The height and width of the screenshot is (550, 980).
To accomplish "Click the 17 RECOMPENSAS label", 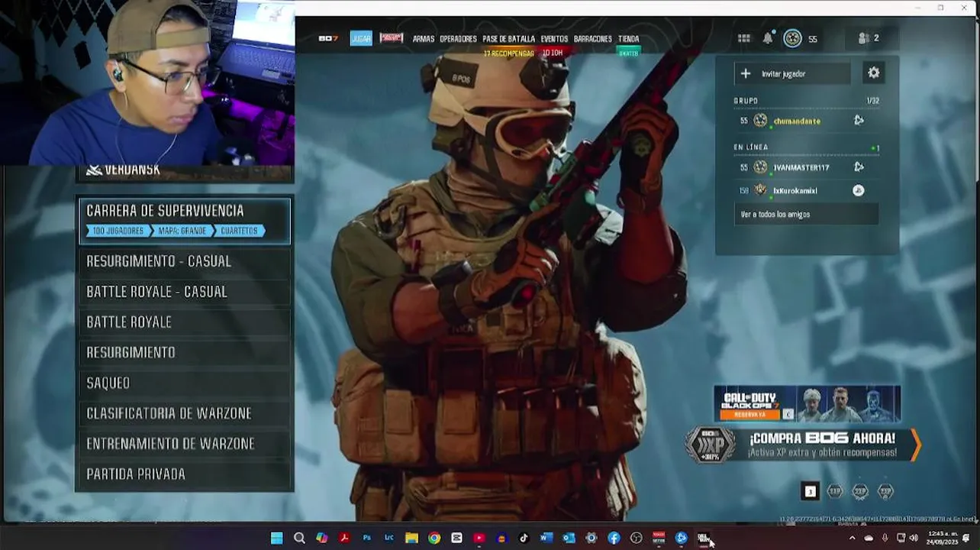I will tap(508, 53).
